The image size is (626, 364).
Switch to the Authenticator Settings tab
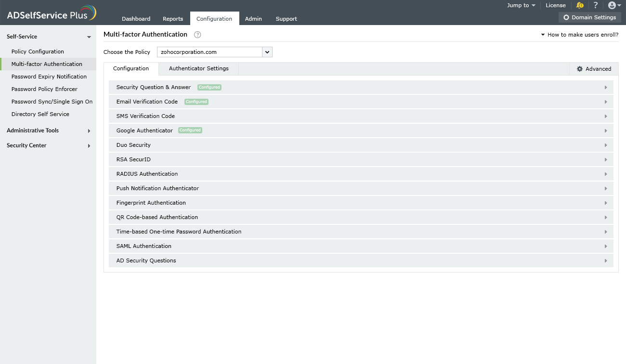(199, 69)
